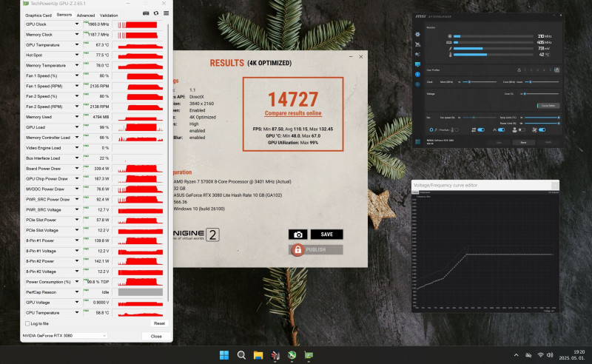The width and height of the screenshot is (592, 364).
Task: Adjust the Afterburner fan speed slider
Action: click(480, 118)
